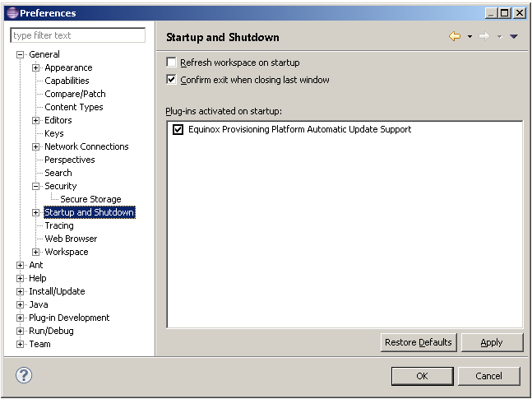Expand the Help category
This screenshot has width=532, height=399.
pos(21,278)
